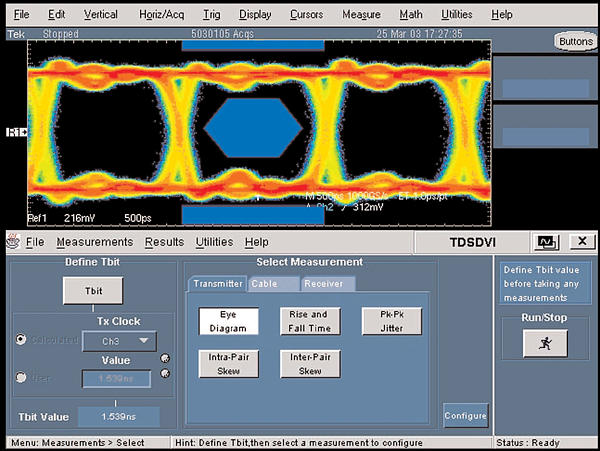This screenshot has height=451, width=600.
Task: Select the Calculated radio option
Action: pos(20,339)
